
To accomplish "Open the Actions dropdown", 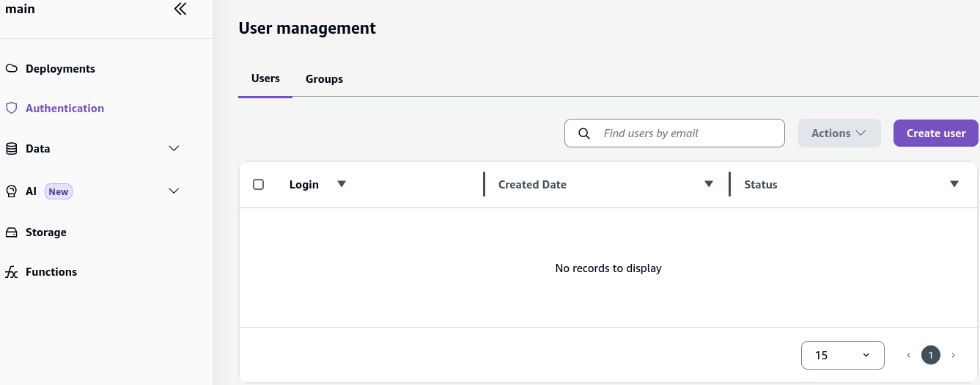I will [x=839, y=133].
